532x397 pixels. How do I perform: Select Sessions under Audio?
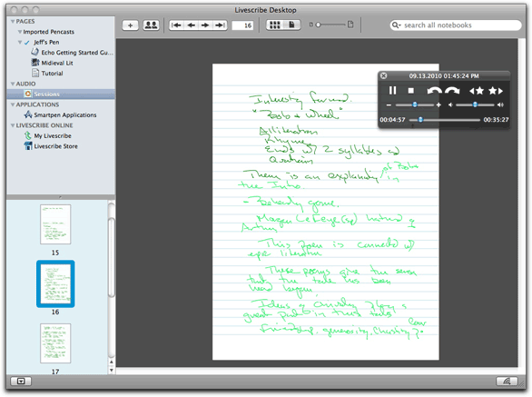coord(61,94)
